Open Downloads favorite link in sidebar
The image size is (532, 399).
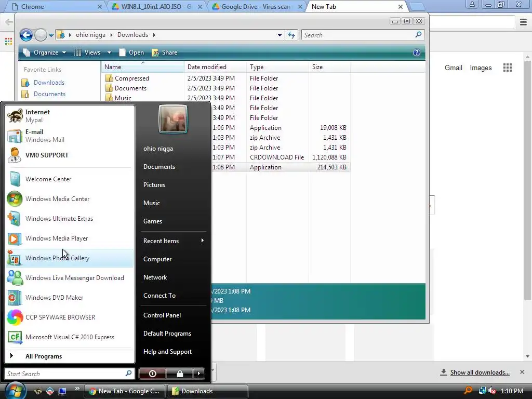point(49,83)
